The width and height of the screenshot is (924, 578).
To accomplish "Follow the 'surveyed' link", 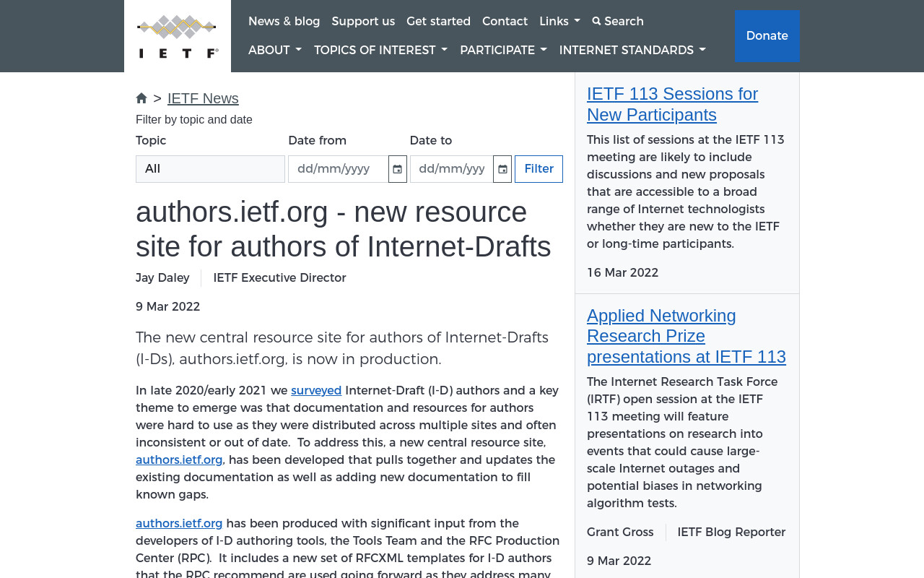I will (316, 391).
